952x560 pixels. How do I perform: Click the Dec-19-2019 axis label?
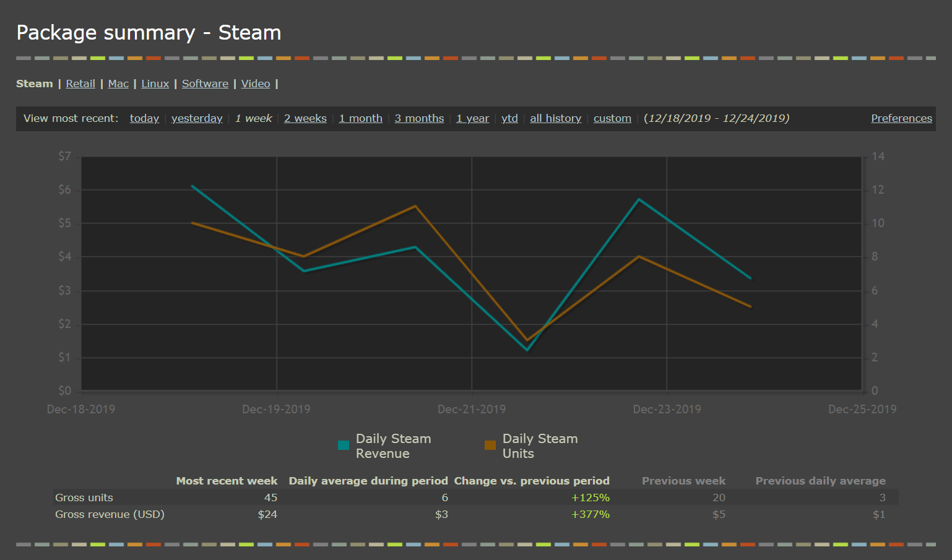[x=276, y=409]
